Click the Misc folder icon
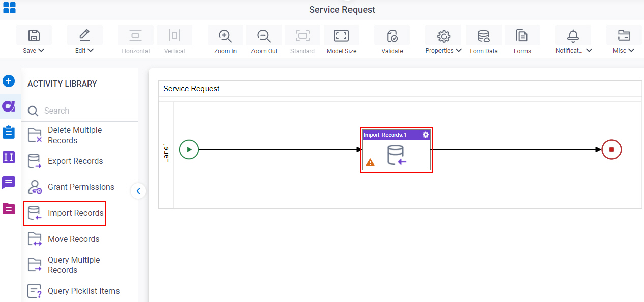Screen dimensions: 644x302 pos(624,36)
